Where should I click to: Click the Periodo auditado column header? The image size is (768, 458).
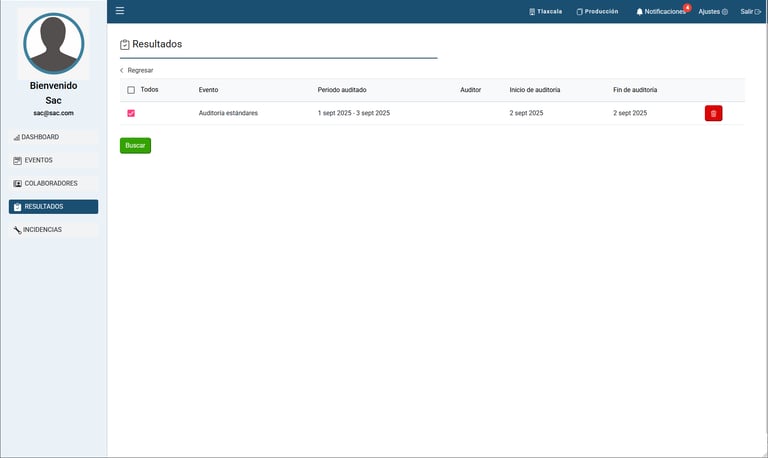tap(342, 90)
